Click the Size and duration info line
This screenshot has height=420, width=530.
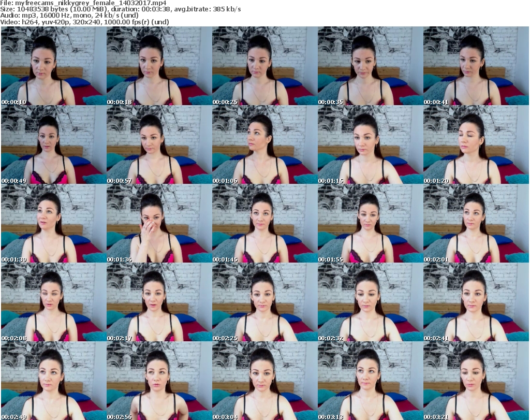(120, 9)
